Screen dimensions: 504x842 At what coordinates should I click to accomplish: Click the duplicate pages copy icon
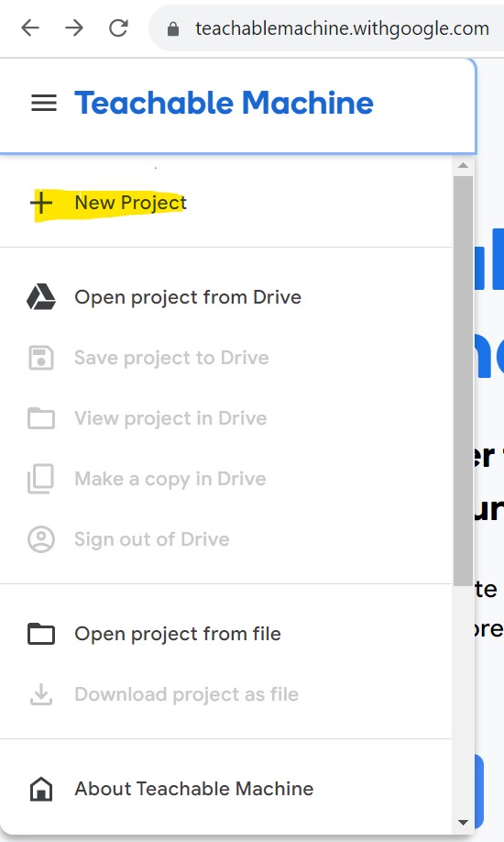coord(41,479)
